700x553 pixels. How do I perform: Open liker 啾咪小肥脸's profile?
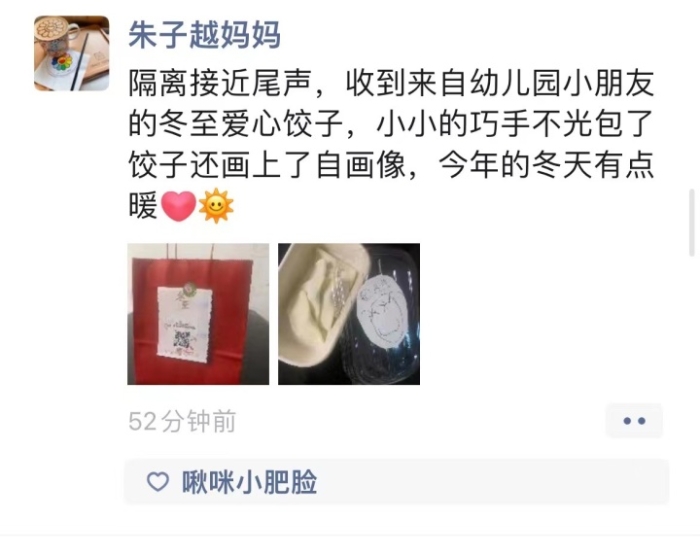pyautogui.click(x=249, y=482)
